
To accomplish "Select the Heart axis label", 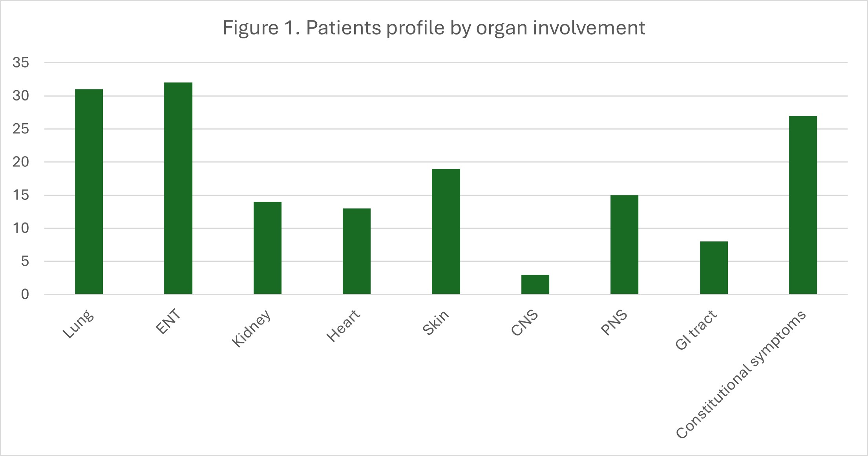I will pyautogui.click(x=343, y=326).
